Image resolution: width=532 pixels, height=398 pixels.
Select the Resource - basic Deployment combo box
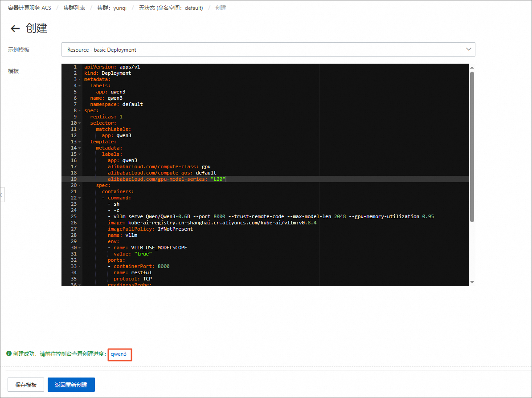point(268,49)
